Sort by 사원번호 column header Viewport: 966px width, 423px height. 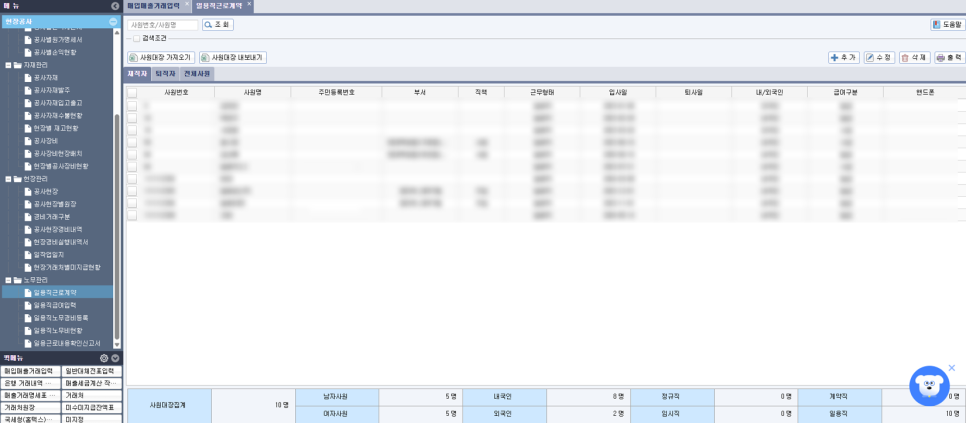pyautogui.click(x=176, y=92)
